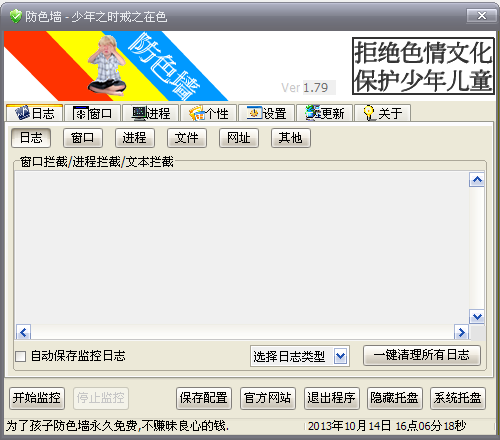500x440 pixels.
Task: Click the log list scroll-left arrow
Action: pos(23,332)
